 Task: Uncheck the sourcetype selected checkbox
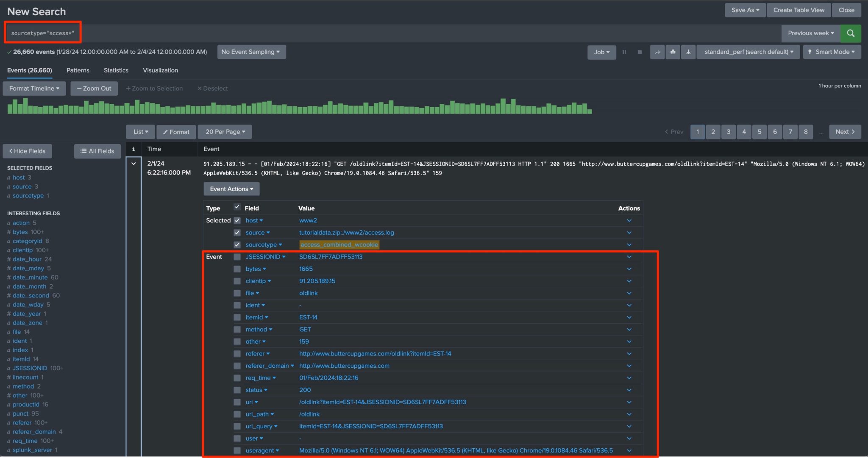[x=237, y=244]
